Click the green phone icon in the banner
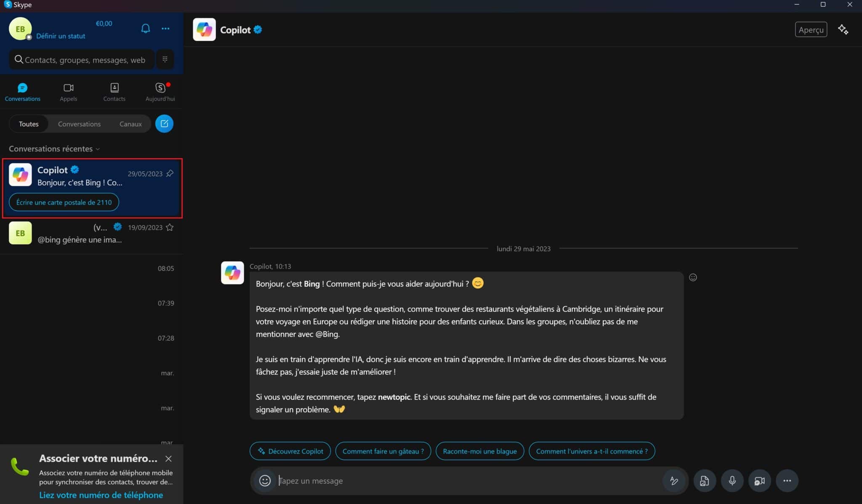 (20, 467)
